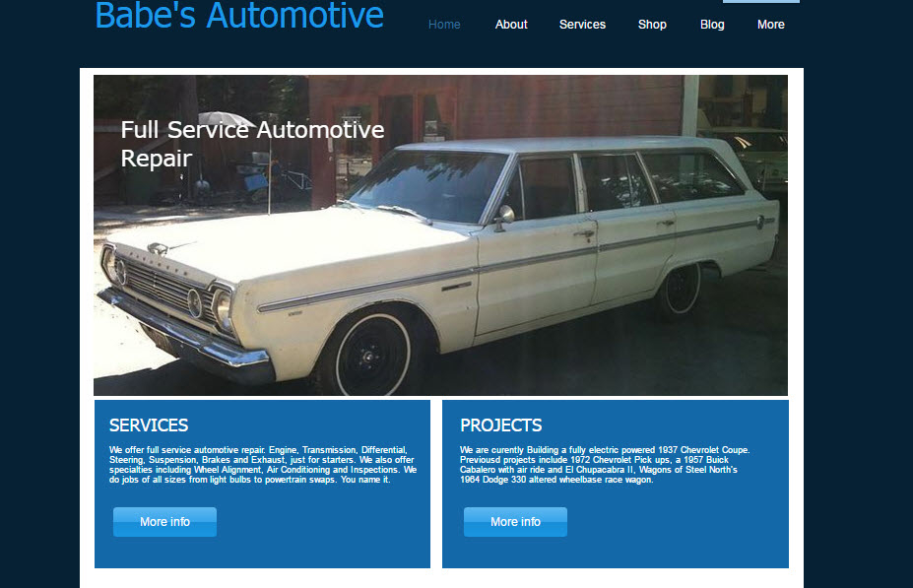Click the Services description paragraph text
Viewport: 913px width, 588px height.
pyautogui.click(x=263, y=465)
